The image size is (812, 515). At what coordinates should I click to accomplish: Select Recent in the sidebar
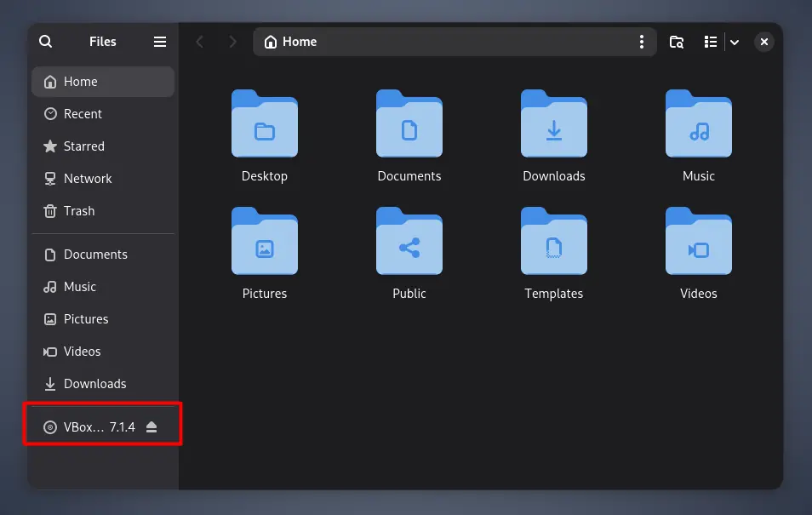tap(83, 114)
